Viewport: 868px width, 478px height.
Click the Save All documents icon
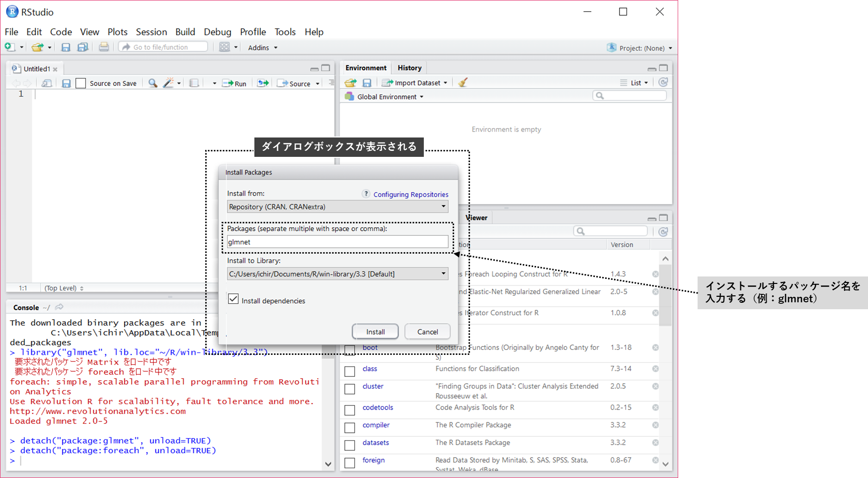[82, 47]
